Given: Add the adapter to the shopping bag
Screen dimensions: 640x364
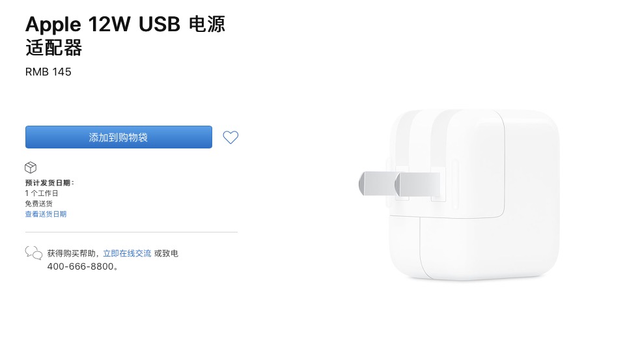Looking at the screenshot, I should point(118,137).
